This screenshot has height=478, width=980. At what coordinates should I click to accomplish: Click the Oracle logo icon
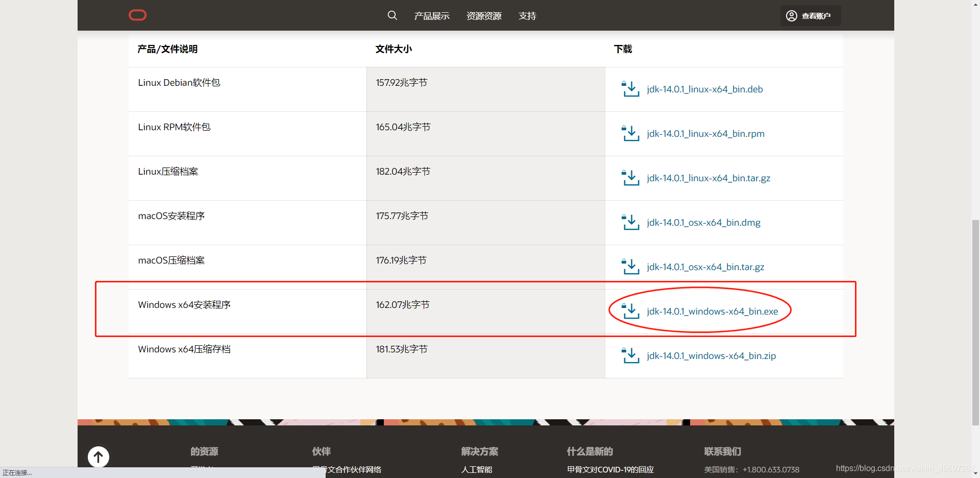click(x=137, y=15)
